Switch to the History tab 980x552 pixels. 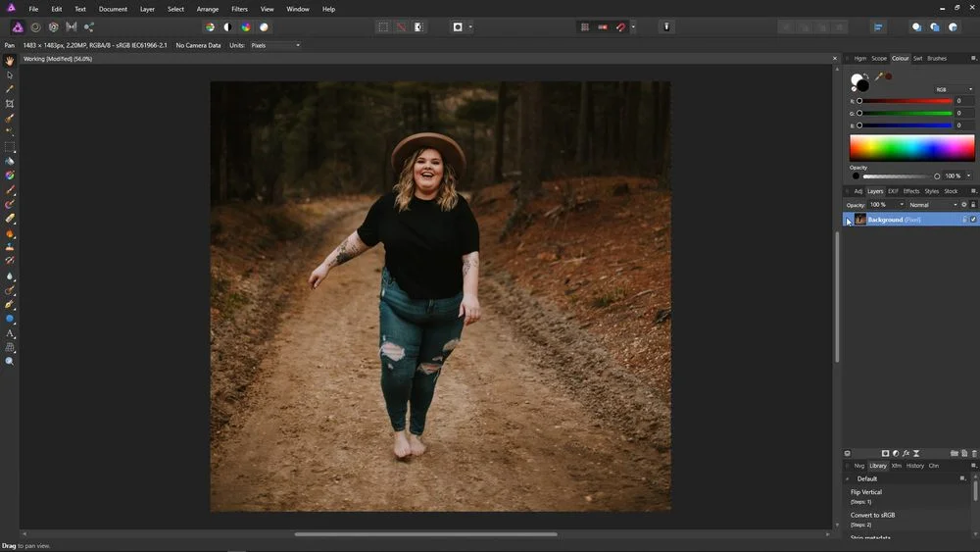[x=914, y=466]
